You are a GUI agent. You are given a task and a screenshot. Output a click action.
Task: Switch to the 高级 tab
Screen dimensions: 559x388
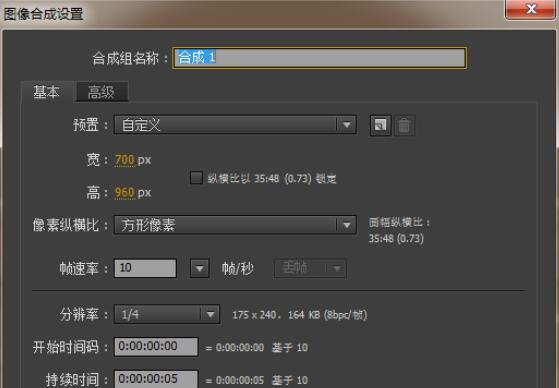click(x=101, y=92)
